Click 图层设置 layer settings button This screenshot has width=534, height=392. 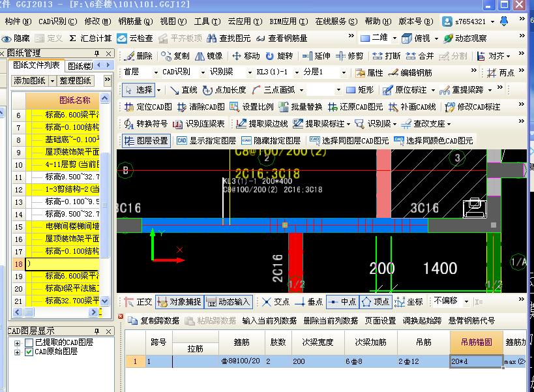(x=146, y=141)
